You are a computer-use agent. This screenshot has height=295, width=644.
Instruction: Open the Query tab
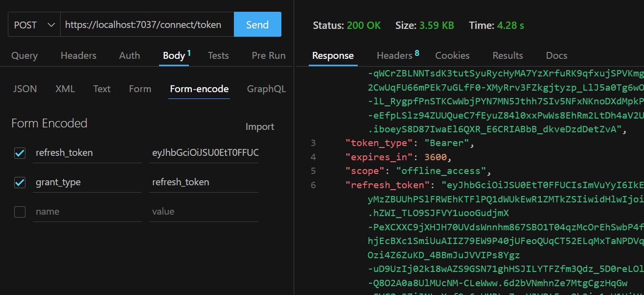(24, 55)
